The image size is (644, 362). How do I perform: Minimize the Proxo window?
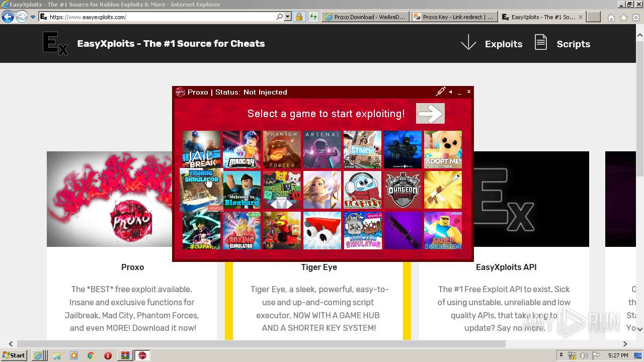459,92
